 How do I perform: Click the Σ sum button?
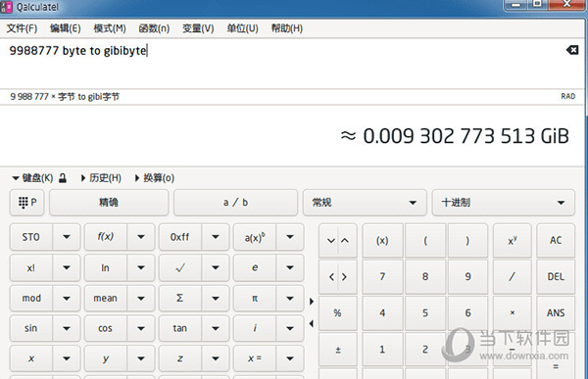(x=180, y=298)
